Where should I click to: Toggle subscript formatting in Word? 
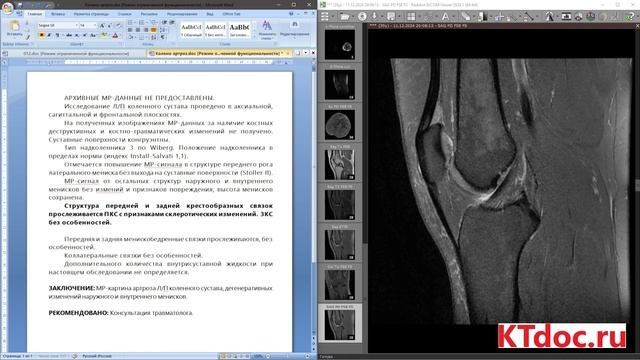coord(77,36)
